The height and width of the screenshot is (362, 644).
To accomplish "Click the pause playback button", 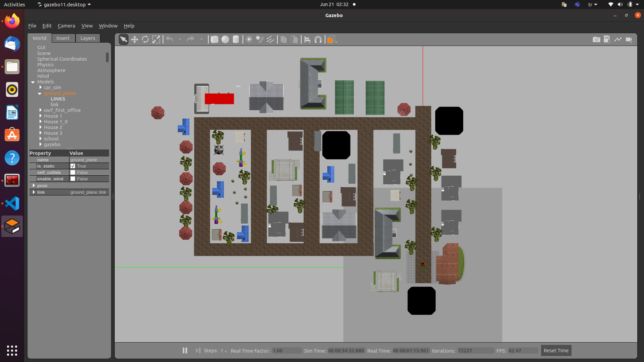I will click(x=185, y=350).
